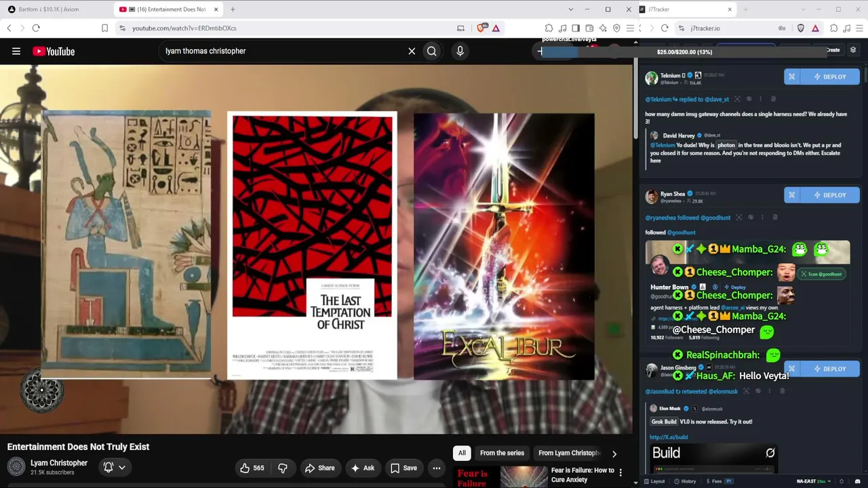Click Deploy on Ryan Shea's post
Screen dimensions: 868x488
(830, 195)
